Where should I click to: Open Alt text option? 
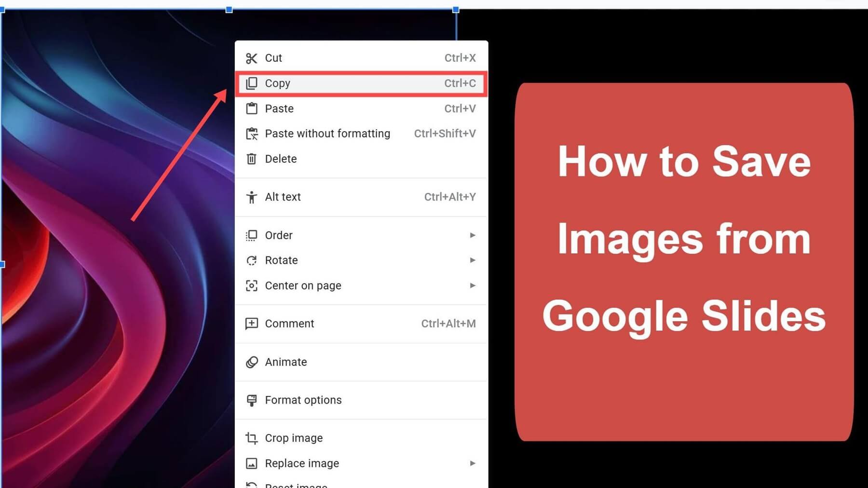coord(361,197)
